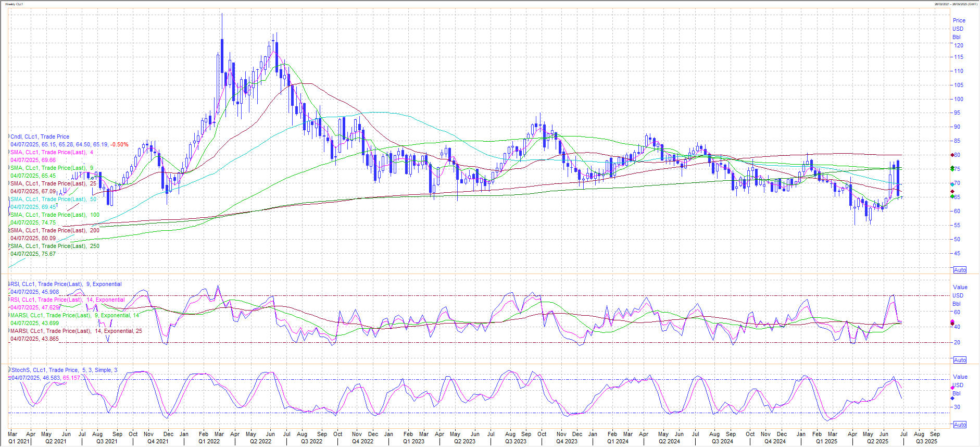
Task: Click the Auto scale button in Stochastic pane
Action: point(960,425)
